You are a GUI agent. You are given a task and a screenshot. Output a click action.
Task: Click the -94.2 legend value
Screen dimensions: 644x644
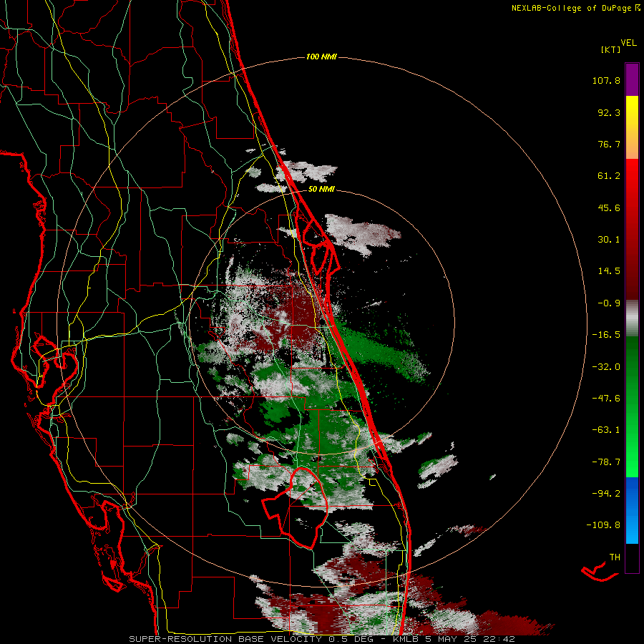coord(606,493)
